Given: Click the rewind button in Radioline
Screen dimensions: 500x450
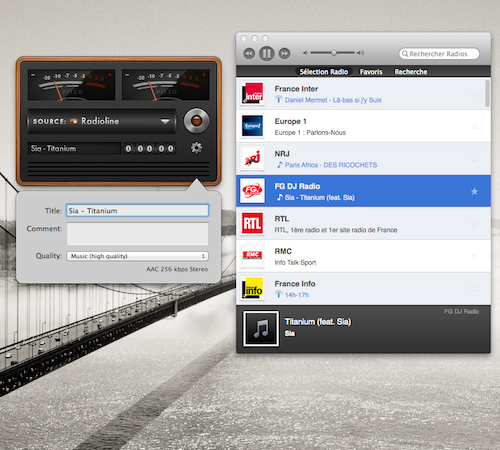Looking at the screenshot, I should [249, 53].
